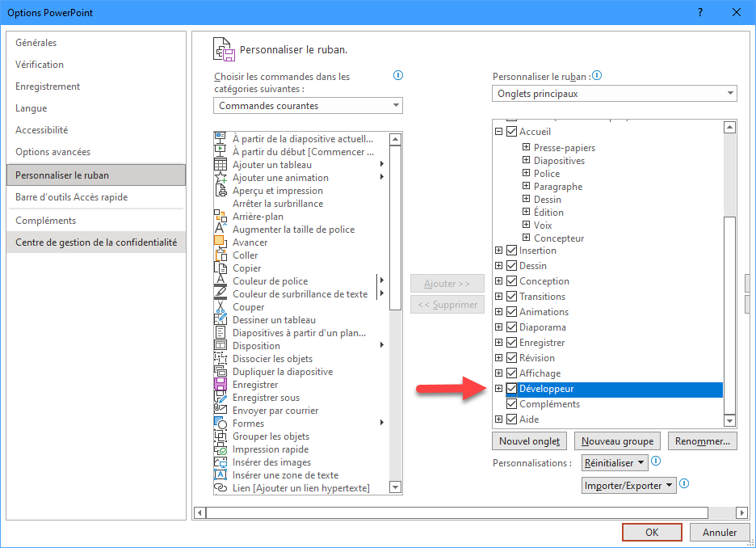Uncheck the Développeur checkbox
The width and height of the screenshot is (756, 548).
tap(511, 388)
